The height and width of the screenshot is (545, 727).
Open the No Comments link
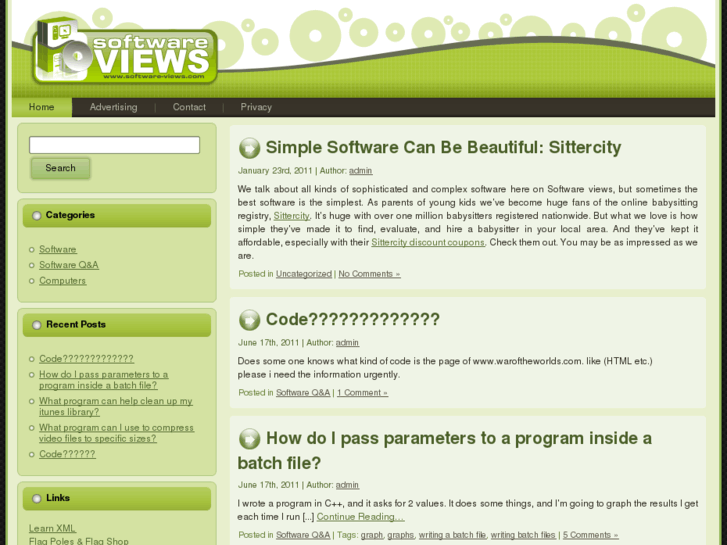pos(370,274)
